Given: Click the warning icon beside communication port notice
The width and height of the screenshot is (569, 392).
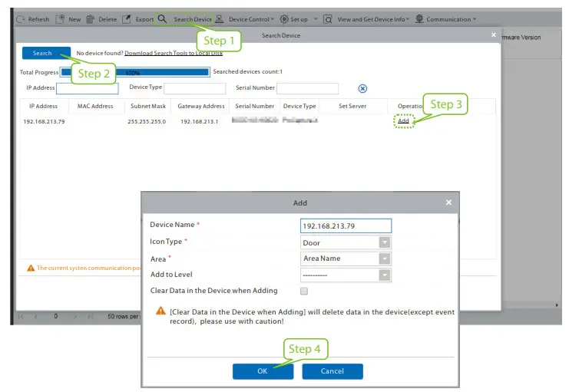Looking at the screenshot, I should (31, 268).
